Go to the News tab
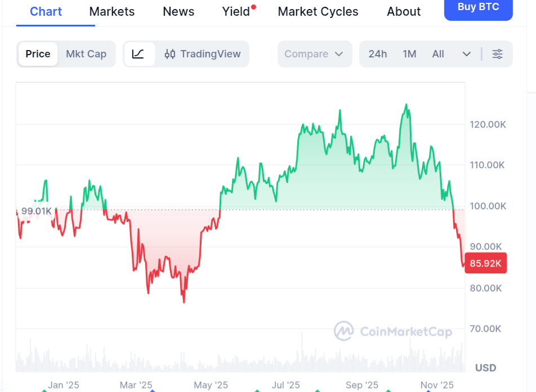The width and height of the screenshot is (536, 392). pyautogui.click(x=178, y=12)
